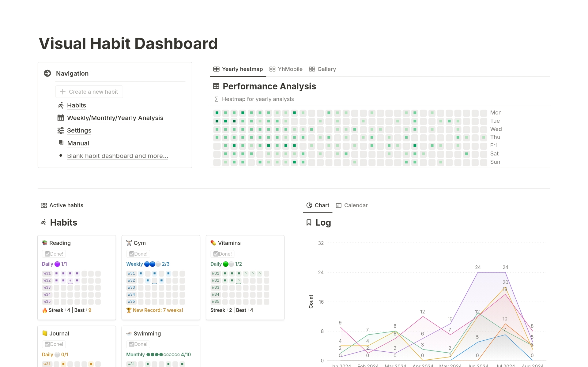Click the sliders icon next to Settings

tap(61, 130)
